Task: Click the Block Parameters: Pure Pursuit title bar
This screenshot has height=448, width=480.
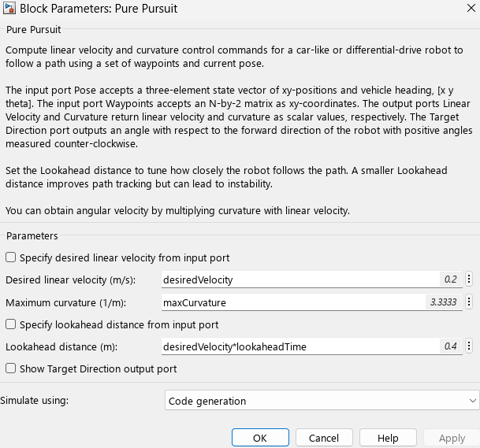Action: 236,10
